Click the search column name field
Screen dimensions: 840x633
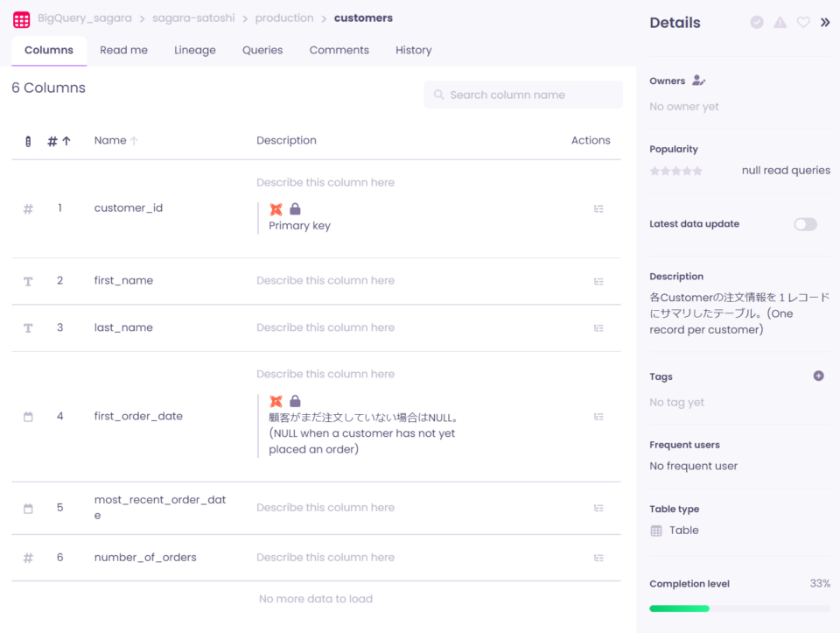522,94
